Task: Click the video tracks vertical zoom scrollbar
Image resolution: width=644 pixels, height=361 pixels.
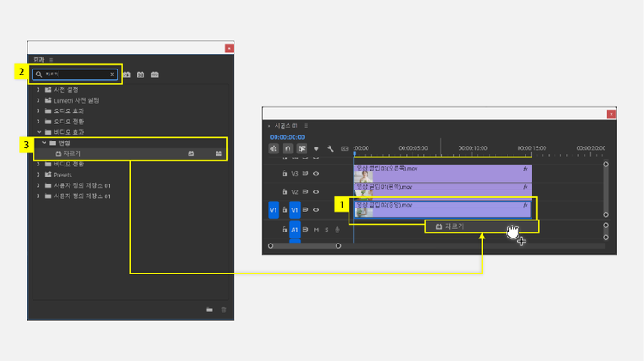Action: click(606, 190)
